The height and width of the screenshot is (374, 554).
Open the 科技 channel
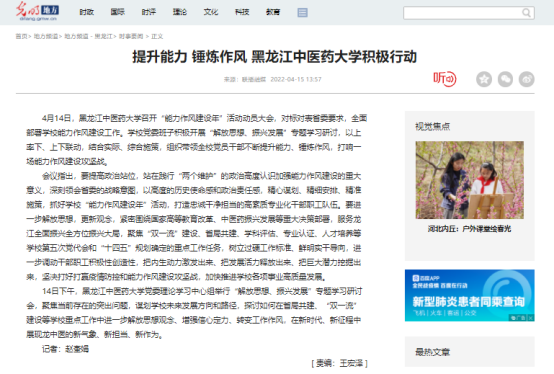pos(242,12)
